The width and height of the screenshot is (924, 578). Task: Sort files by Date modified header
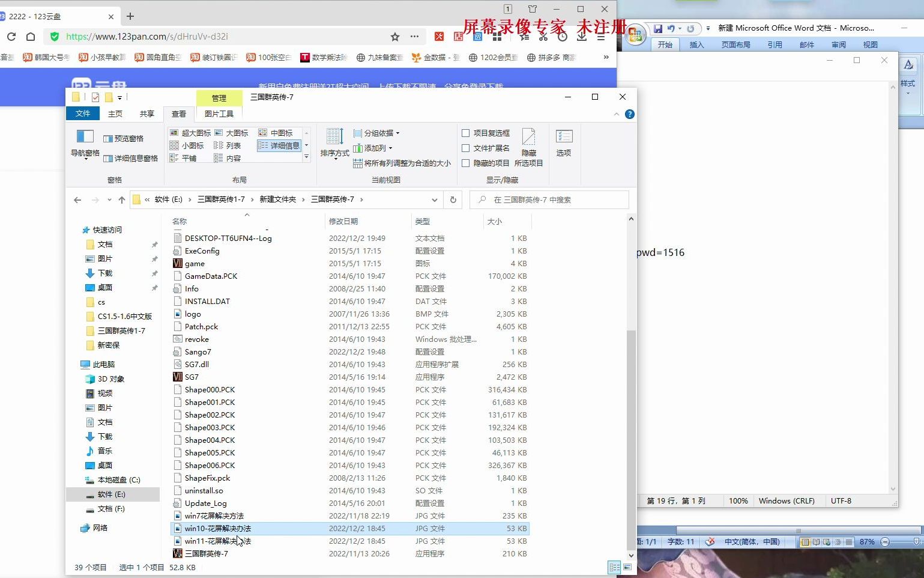pos(367,221)
